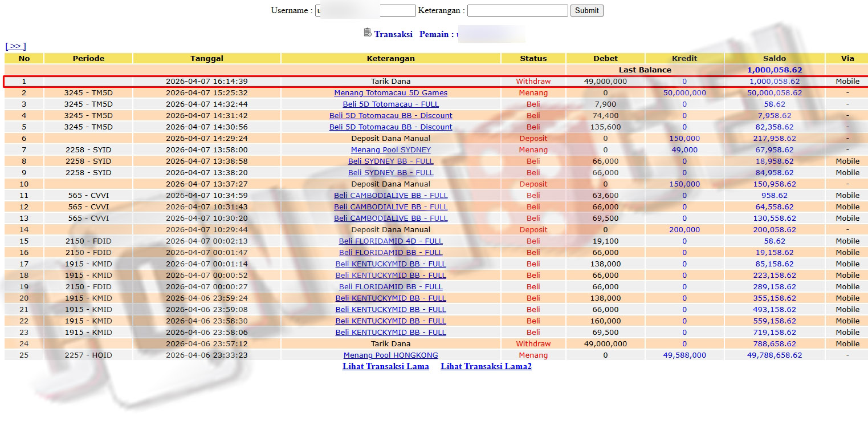Select saldo value 150,958.62
This screenshot has height=433, width=868.
point(775,184)
